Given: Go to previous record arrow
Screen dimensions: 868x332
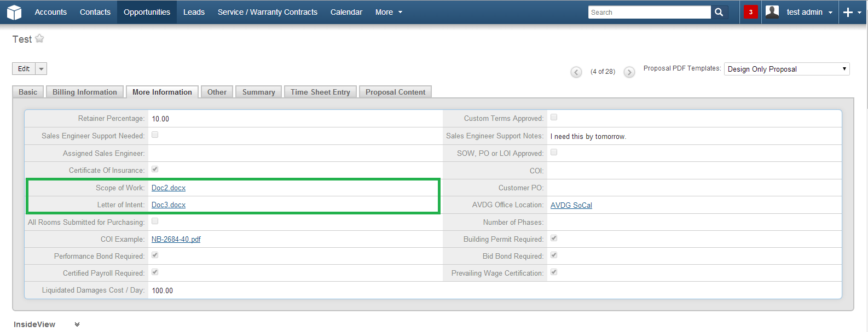Looking at the screenshot, I should [x=576, y=72].
